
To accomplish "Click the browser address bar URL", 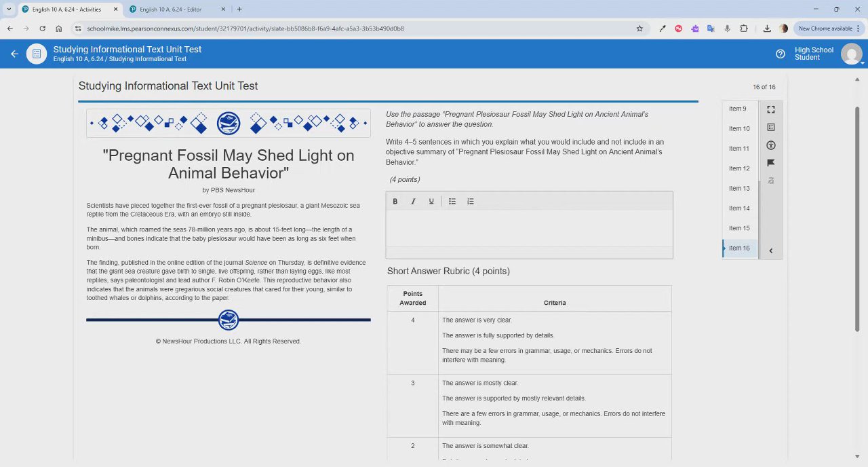I will point(245,29).
